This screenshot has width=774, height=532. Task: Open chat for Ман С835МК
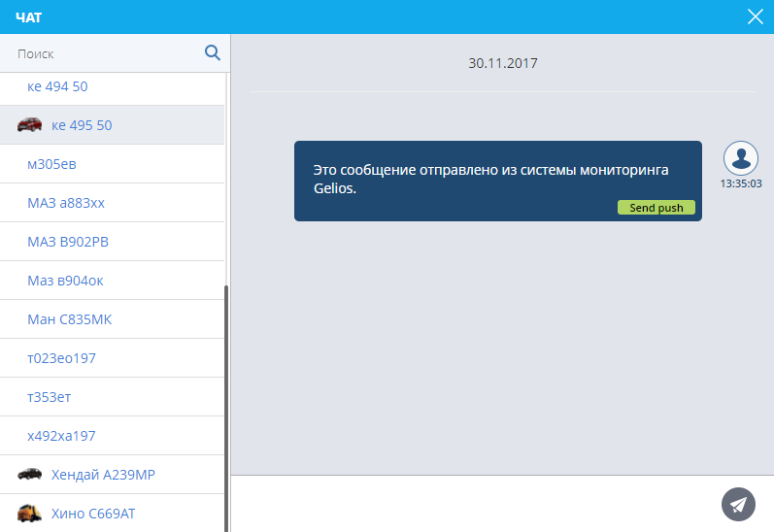[x=70, y=319]
